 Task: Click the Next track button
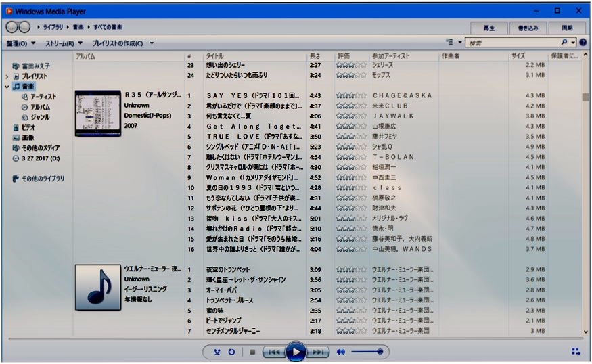click(318, 352)
